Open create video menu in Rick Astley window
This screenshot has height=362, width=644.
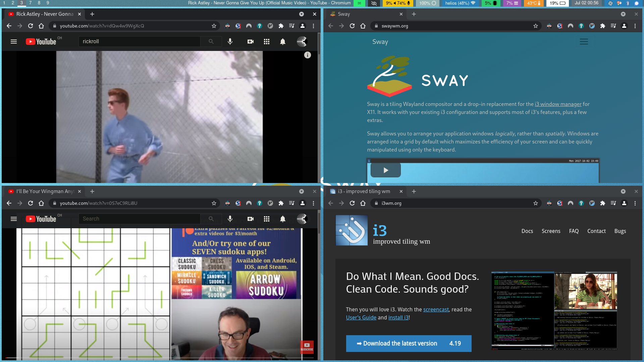[251, 42]
